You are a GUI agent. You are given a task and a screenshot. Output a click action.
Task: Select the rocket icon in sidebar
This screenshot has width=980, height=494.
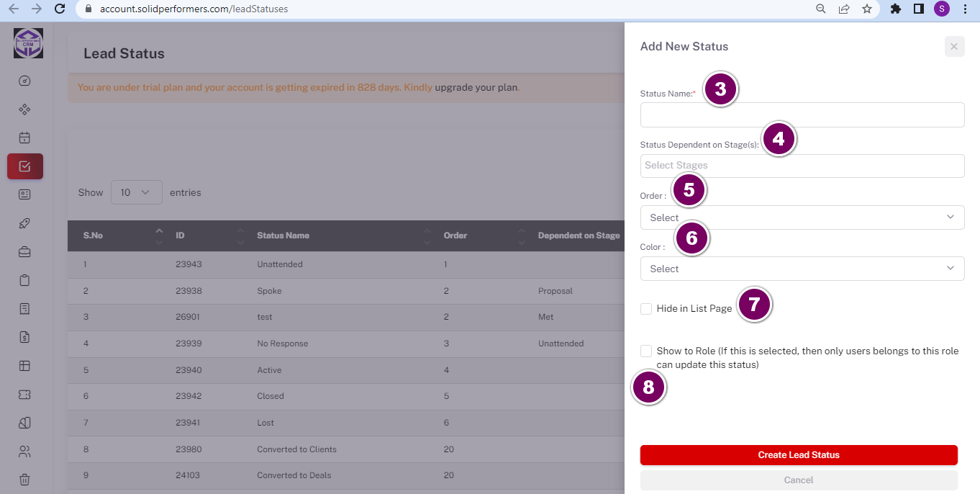point(24,223)
